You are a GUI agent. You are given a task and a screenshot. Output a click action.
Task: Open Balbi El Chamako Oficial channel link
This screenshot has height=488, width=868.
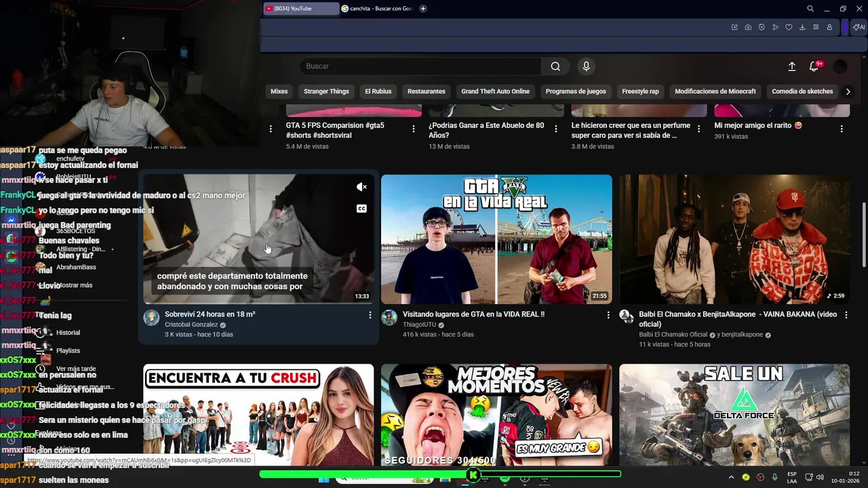pyautogui.click(x=673, y=335)
